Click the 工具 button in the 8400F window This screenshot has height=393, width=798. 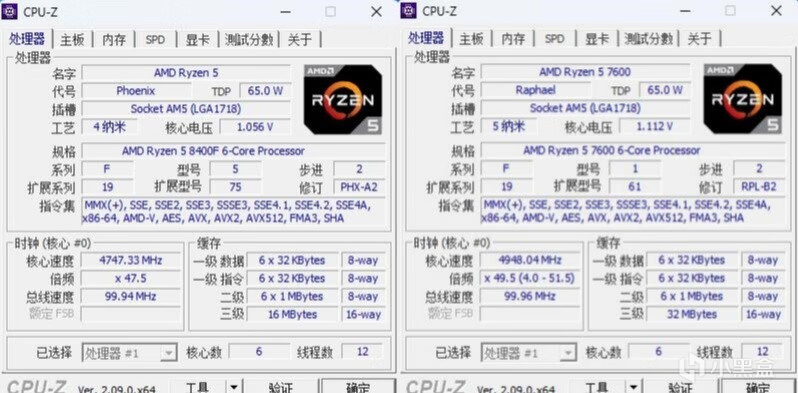click(x=197, y=386)
